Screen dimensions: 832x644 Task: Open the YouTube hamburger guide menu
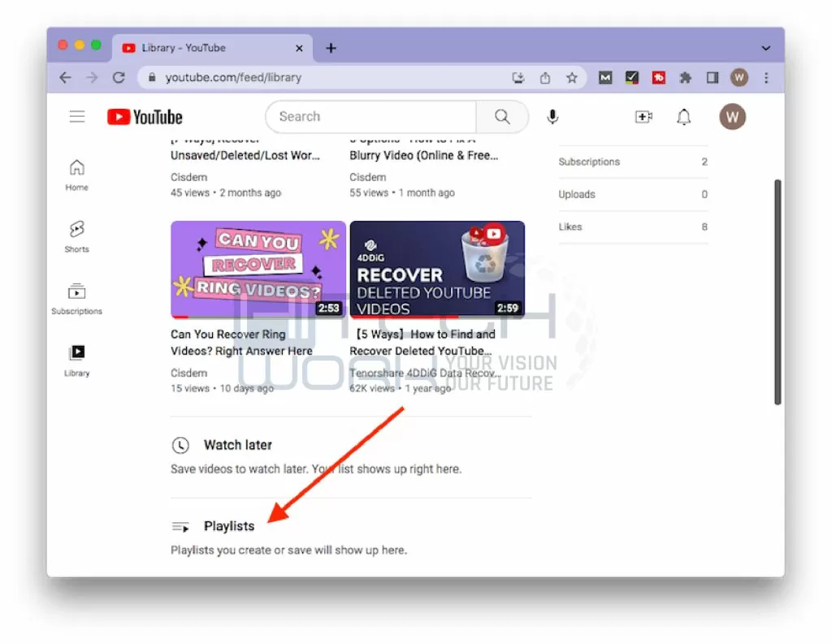tap(77, 116)
